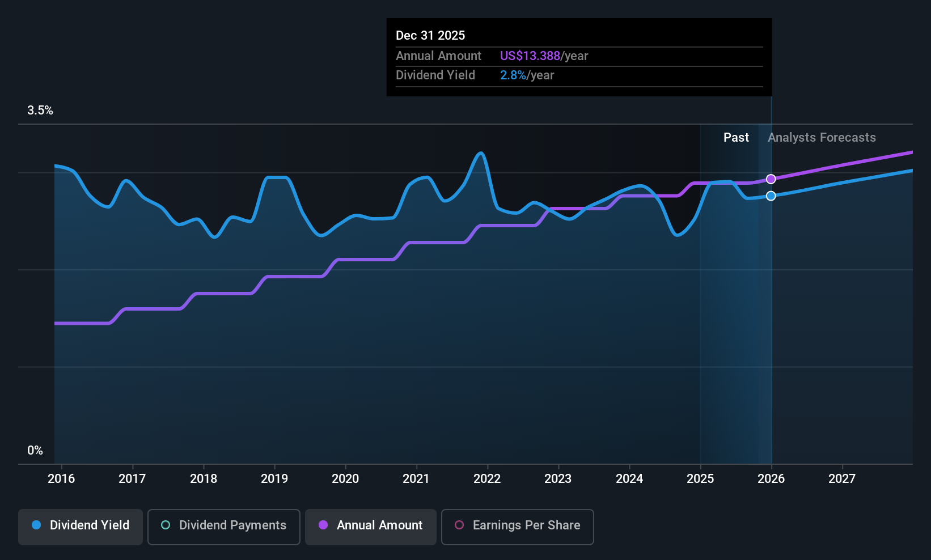Click the Annual Amount label in tooltip

[x=438, y=56]
